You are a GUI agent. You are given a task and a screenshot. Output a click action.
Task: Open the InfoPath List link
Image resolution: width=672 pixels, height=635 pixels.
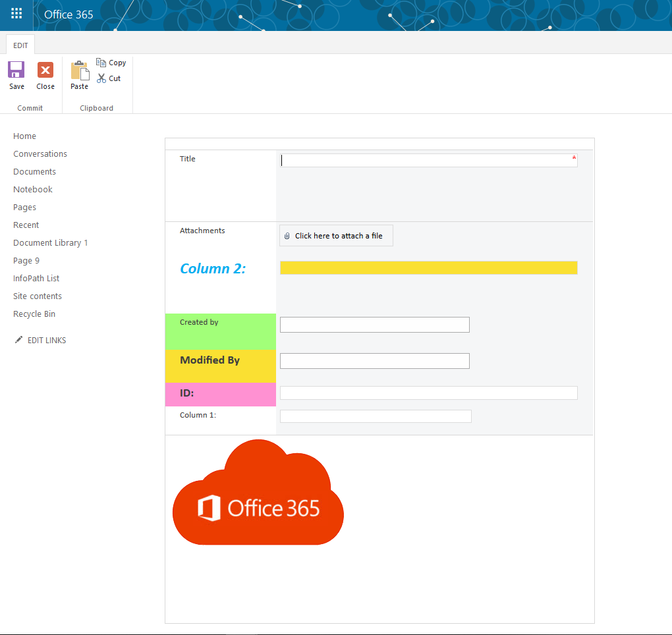pos(36,279)
